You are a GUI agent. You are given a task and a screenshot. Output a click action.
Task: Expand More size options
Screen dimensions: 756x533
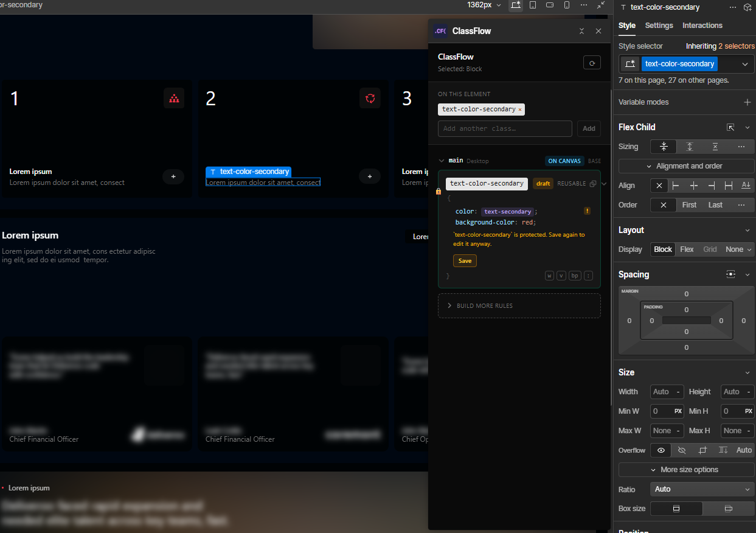[x=687, y=470]
